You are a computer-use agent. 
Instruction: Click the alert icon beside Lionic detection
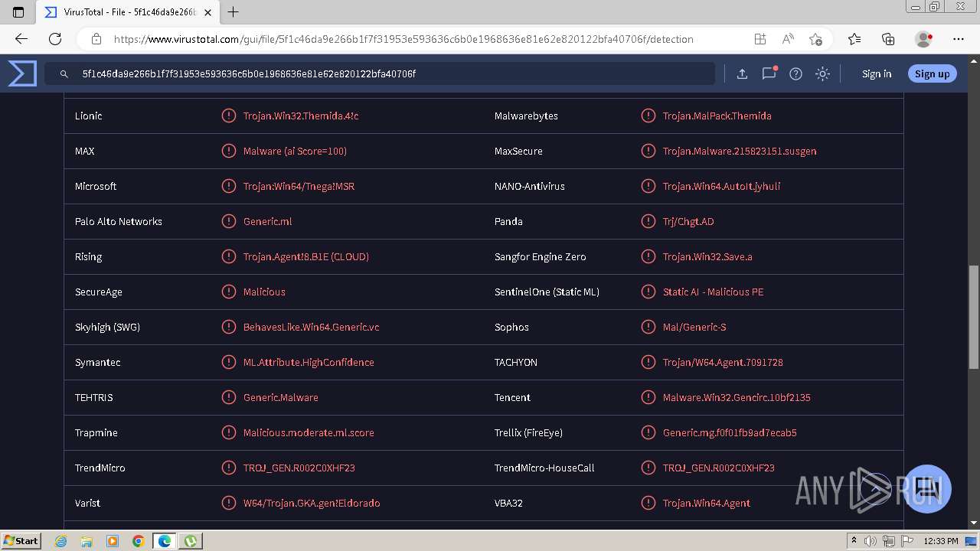(x=228, y=116)
